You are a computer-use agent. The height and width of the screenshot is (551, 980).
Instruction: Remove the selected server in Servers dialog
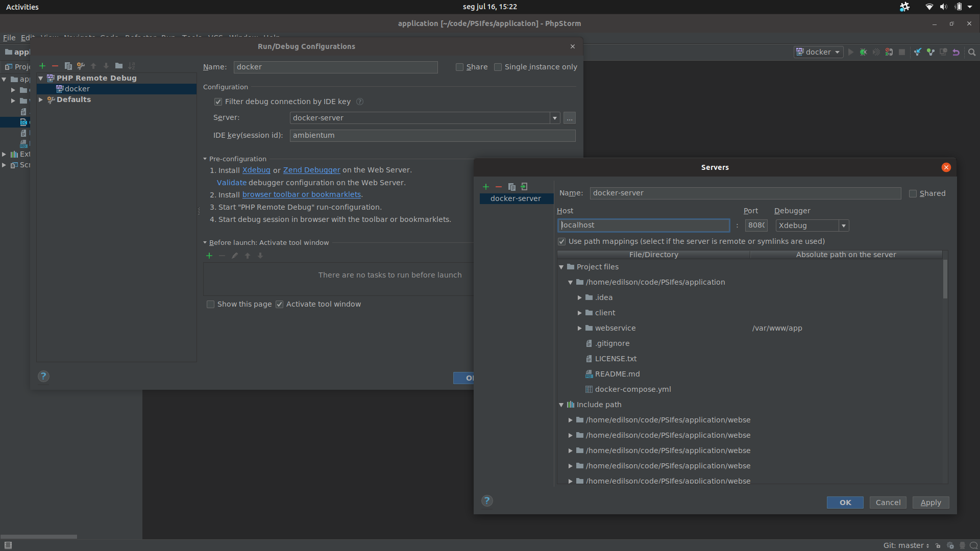point(499,187)
